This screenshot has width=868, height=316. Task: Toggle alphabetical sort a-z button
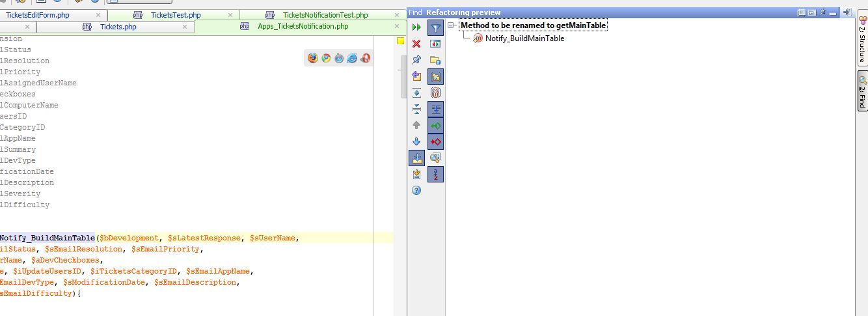coord(436,174)
